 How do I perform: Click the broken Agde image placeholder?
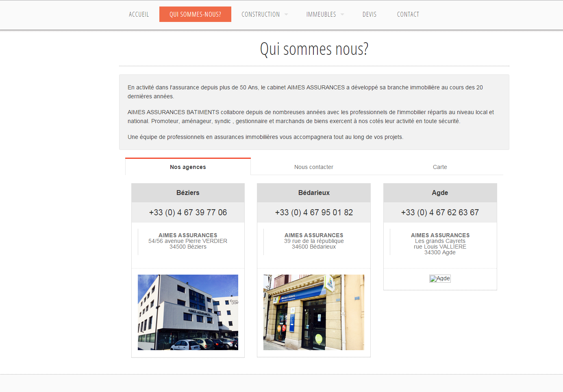tap(440, 279)
